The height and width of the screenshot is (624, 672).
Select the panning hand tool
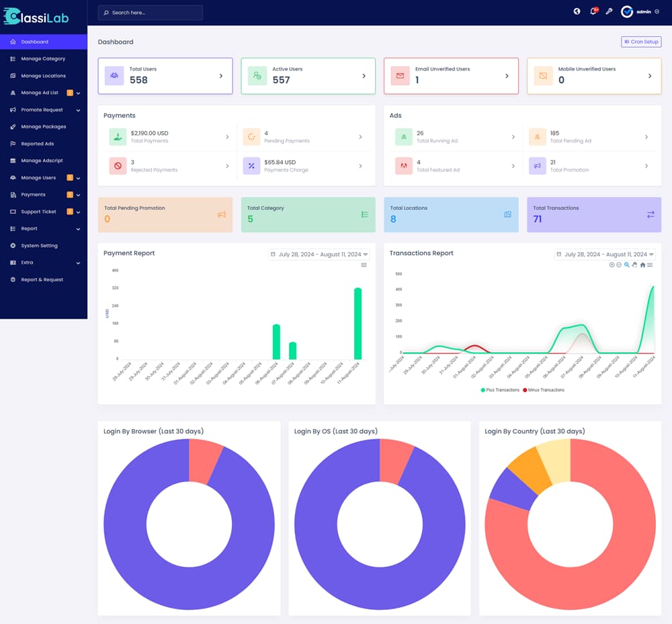point(634,265)
